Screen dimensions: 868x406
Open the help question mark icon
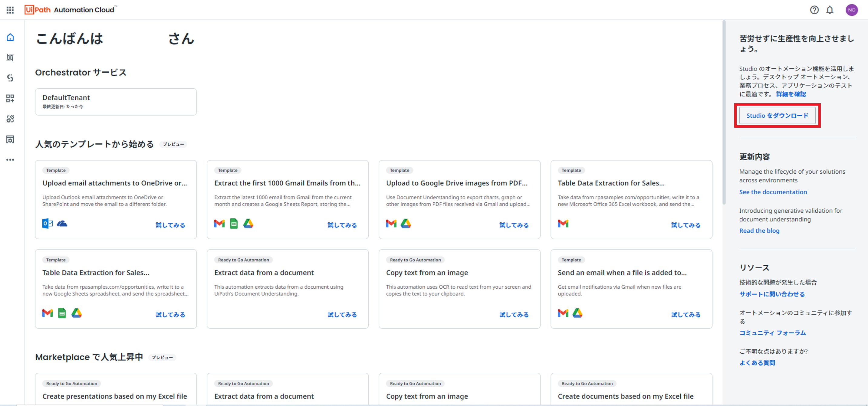(x=814, y=10)
